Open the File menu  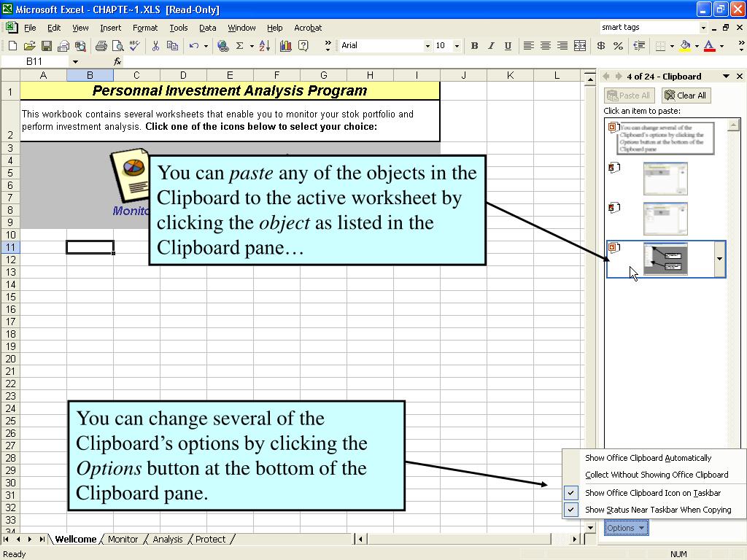point(30,28)
